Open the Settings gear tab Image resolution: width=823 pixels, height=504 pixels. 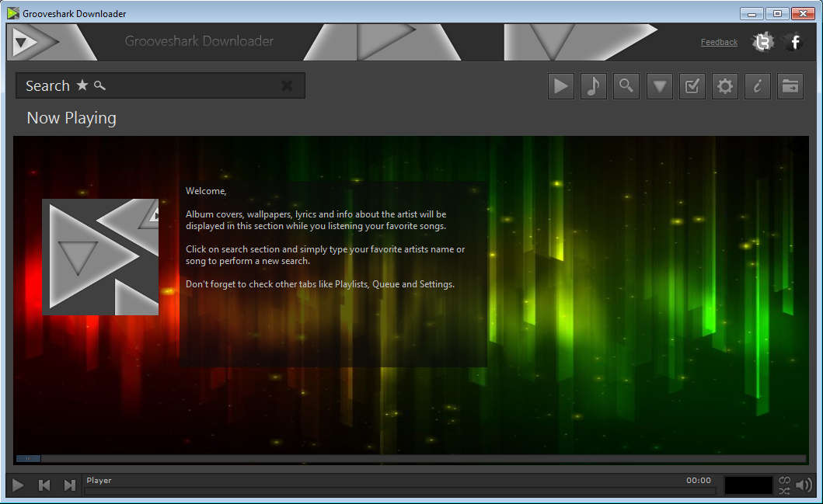(725, 86)
